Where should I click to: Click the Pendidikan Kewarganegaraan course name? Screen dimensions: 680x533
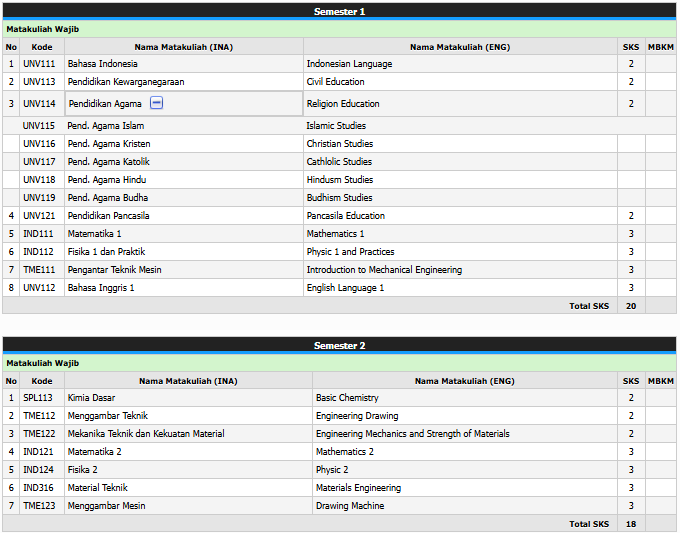pos(126,82)
